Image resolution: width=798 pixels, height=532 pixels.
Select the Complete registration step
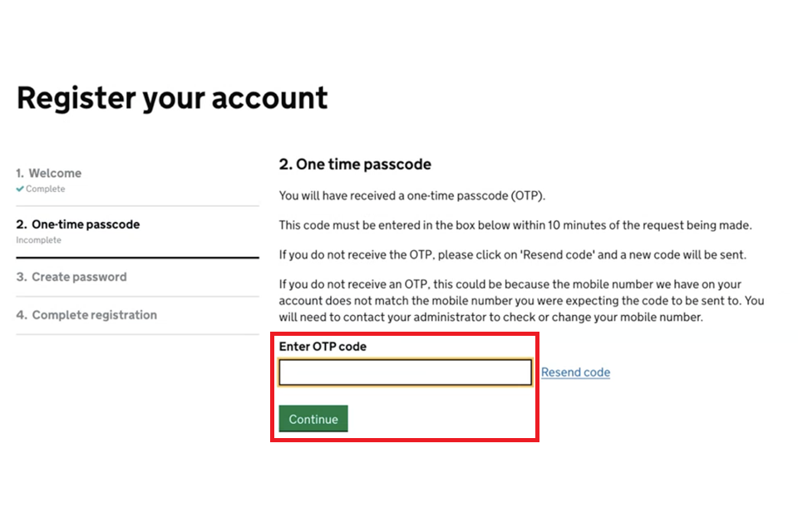pos(94,315)
